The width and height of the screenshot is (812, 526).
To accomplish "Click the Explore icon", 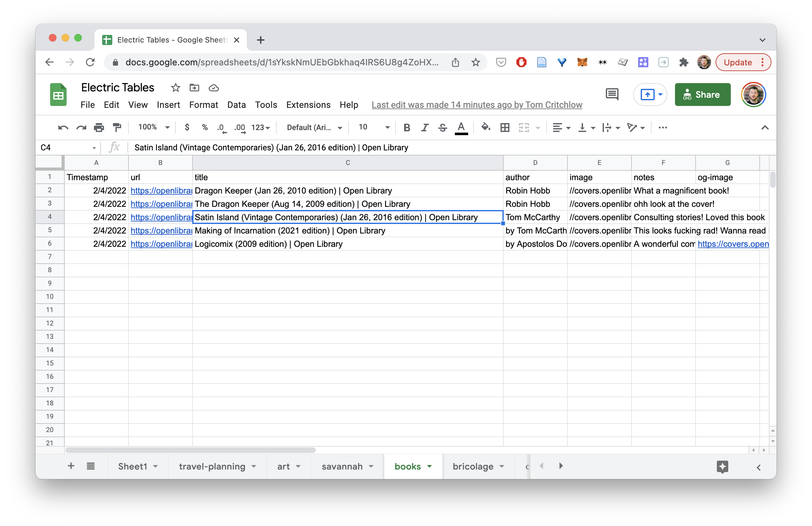I will pyautogui.click(x=722, y=467).
